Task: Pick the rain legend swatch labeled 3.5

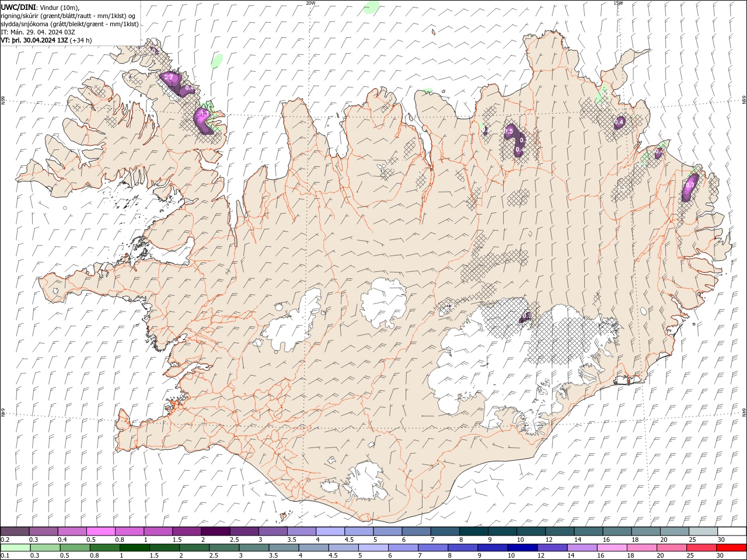Action: click(x=284, y=548)
